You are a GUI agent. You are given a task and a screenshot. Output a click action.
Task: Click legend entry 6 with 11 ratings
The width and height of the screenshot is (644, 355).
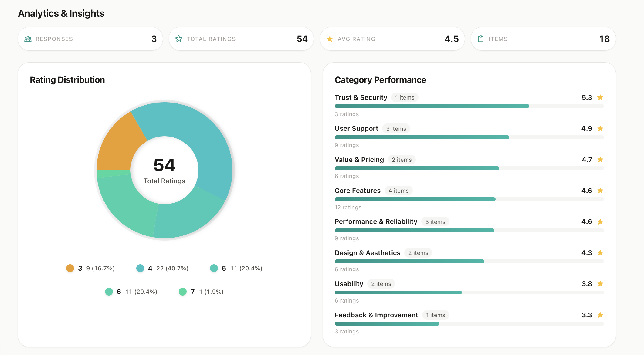click(131, 292)
